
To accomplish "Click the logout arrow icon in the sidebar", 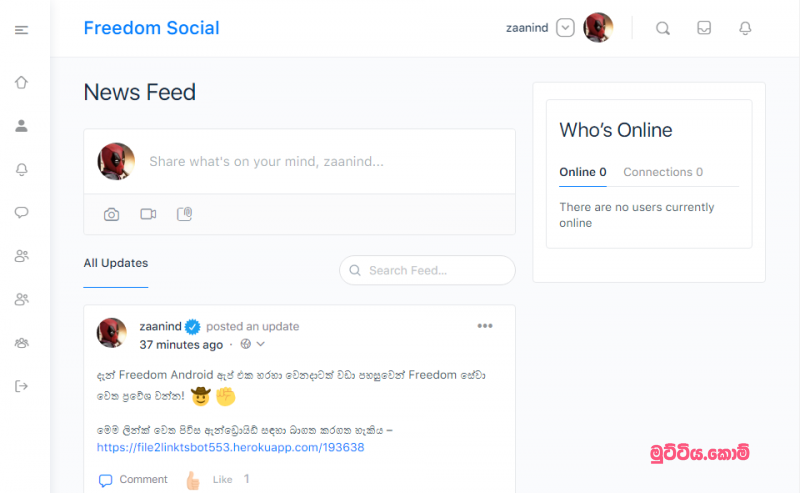I will point(21,386).
